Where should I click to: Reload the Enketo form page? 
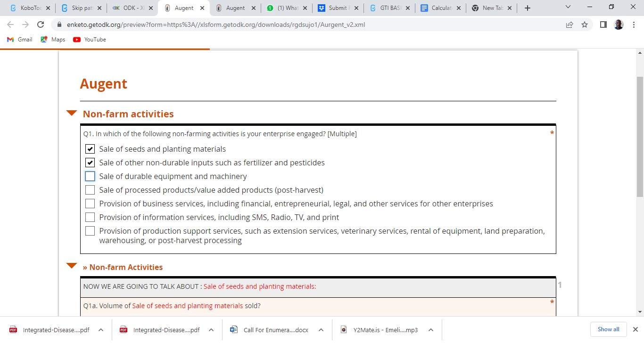[x=41, y=24]
